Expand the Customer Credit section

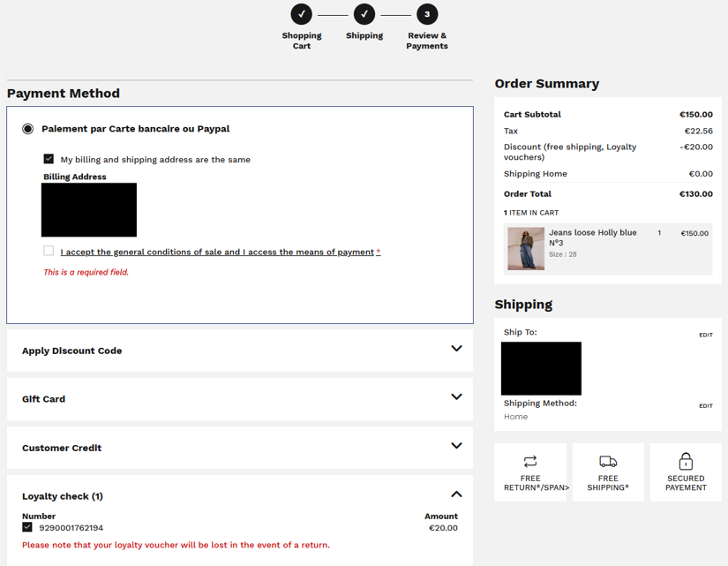click(x=456, y=446)
